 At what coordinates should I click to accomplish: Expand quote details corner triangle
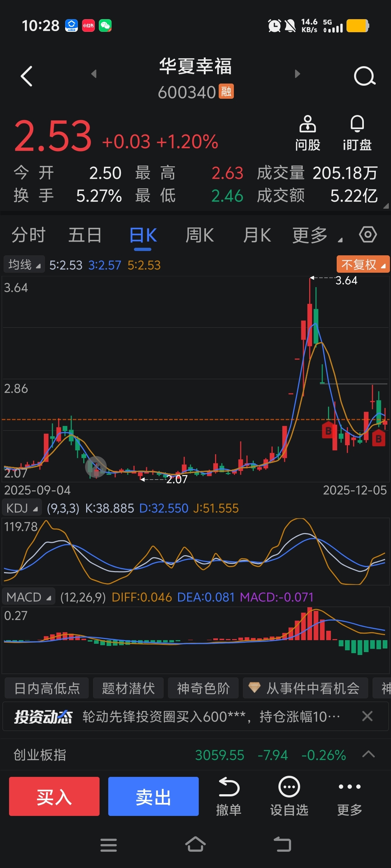(386, 206)
